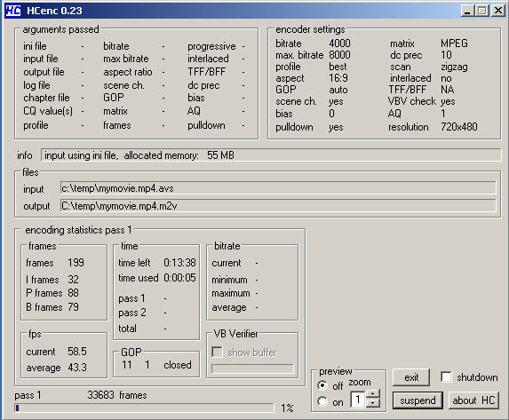Click the profile value best
This screenshot has height=420, width=509.
(338, 67)
